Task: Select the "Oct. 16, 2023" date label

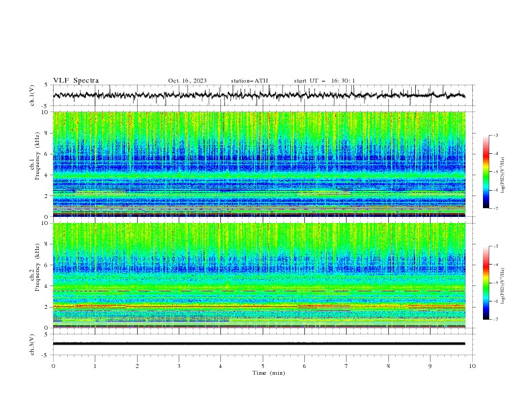Action: (187, 81)
